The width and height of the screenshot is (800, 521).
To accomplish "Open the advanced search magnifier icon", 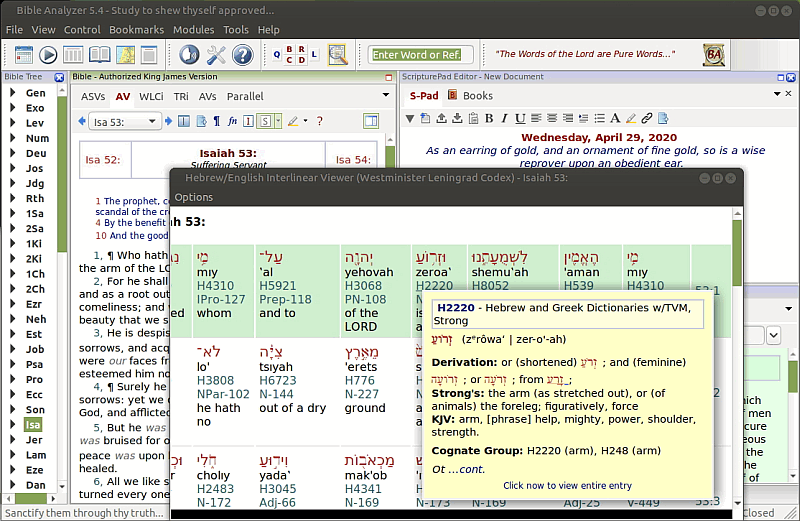I will point(337,55).
